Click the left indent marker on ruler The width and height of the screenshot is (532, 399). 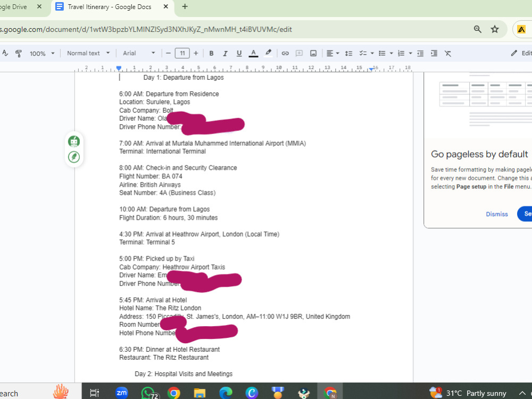pos(119,68)
